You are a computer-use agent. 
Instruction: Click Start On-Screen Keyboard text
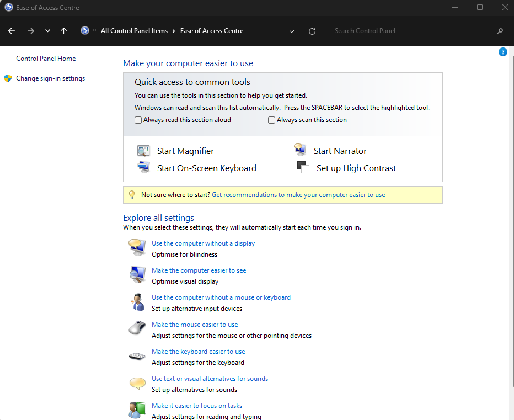(206, 168)
